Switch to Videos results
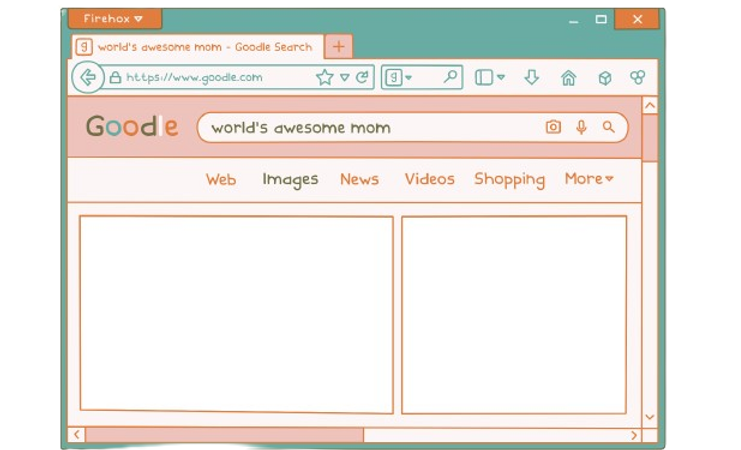This screenshot has width=741, height=450. pos(430,179)
